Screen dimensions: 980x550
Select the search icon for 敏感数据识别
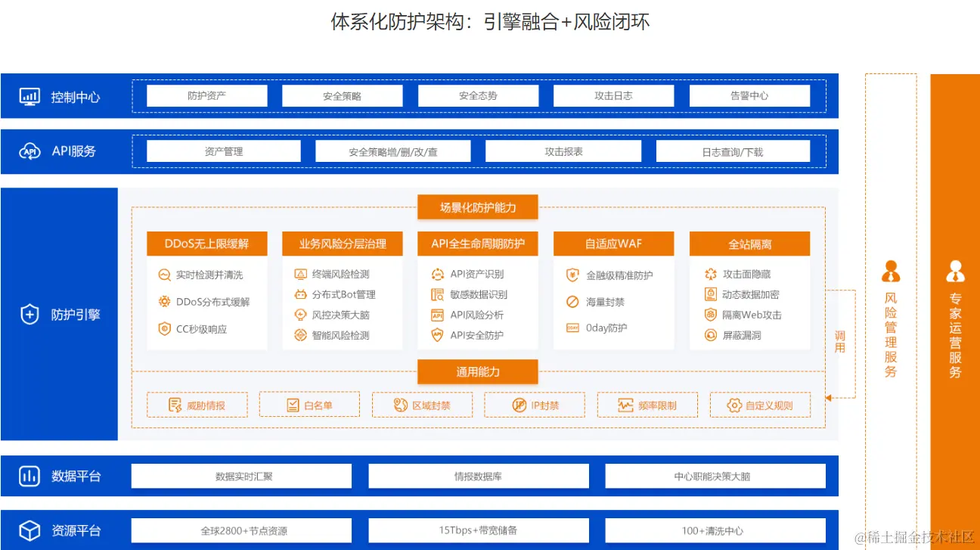437,294
